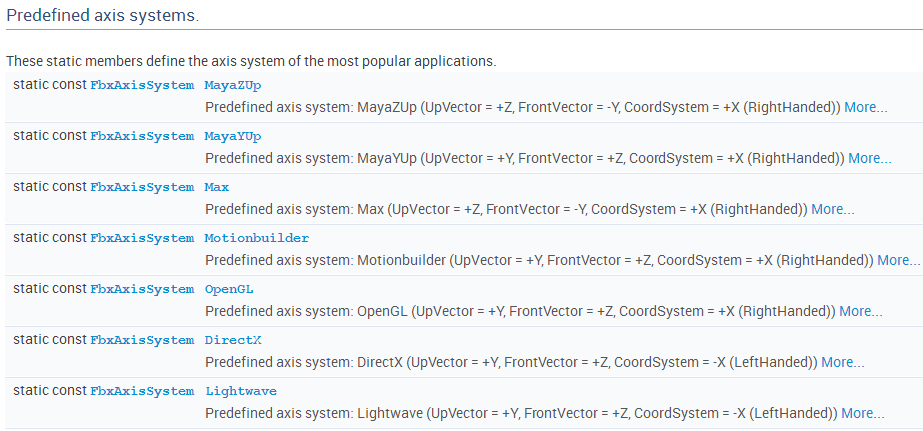The image size is (923, 431).
Task: Click FbxAxisSystem type in DirectX row
Action: tap(142, 340)
